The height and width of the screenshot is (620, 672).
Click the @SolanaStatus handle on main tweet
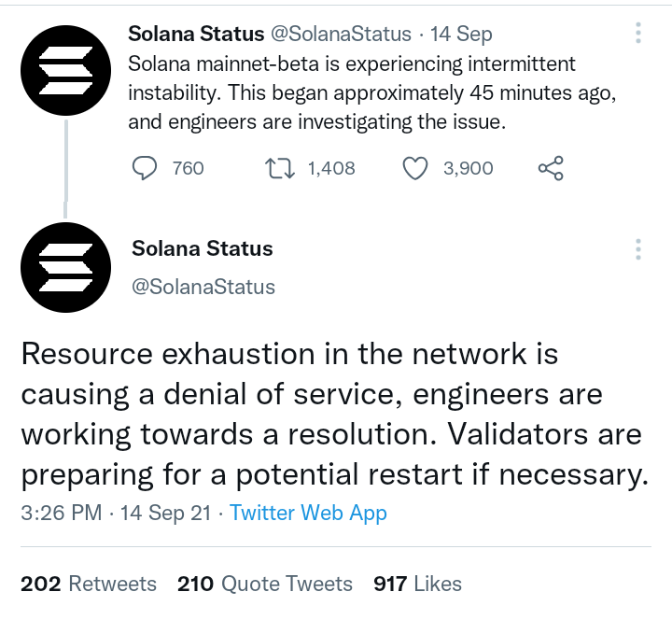tap(203, 287)
